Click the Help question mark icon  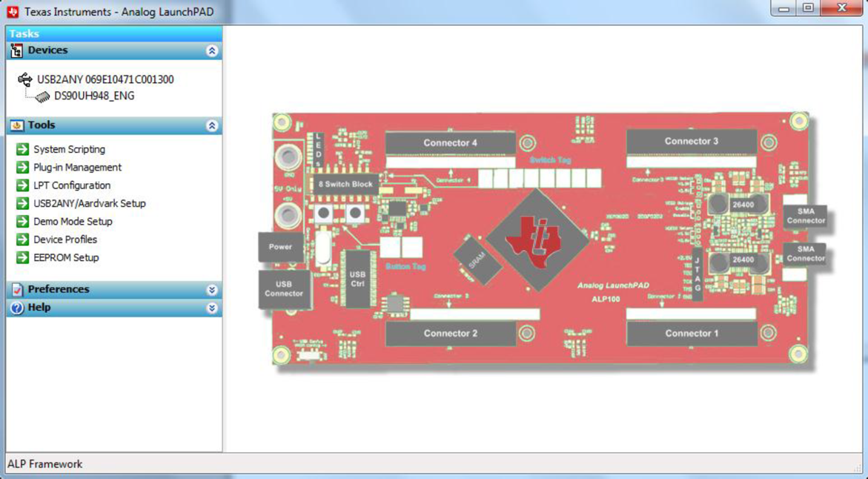tap(16, 308)
